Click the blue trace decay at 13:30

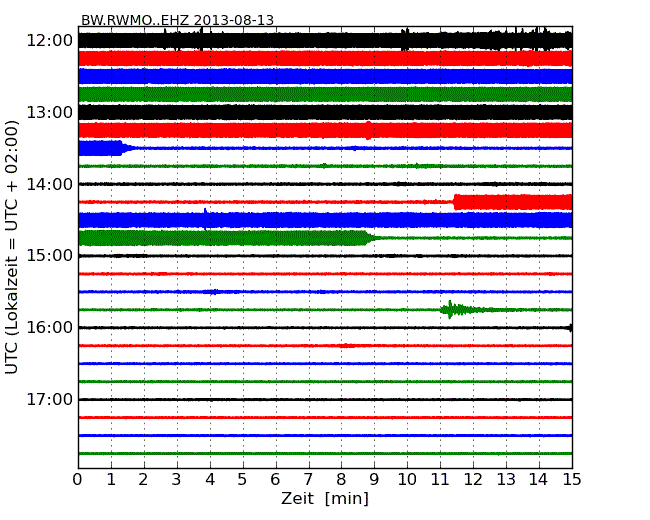[x=126, y=148]
